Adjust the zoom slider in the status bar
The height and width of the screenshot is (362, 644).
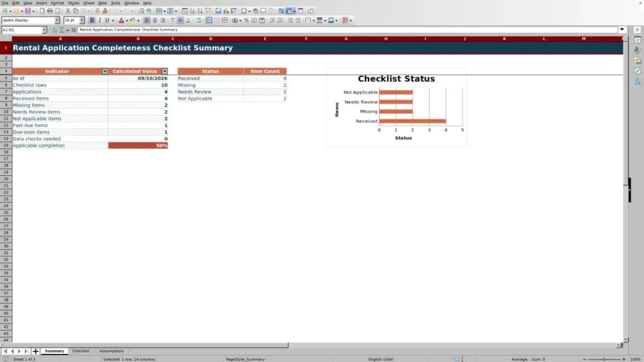pyautogui.click(x=604, y=359)
